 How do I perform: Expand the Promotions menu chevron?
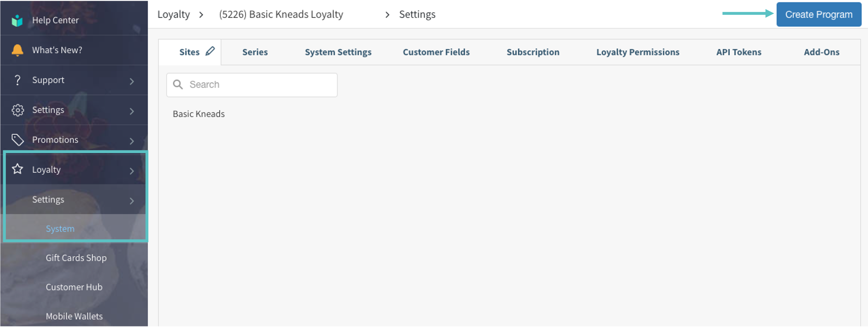click(132, 141)
